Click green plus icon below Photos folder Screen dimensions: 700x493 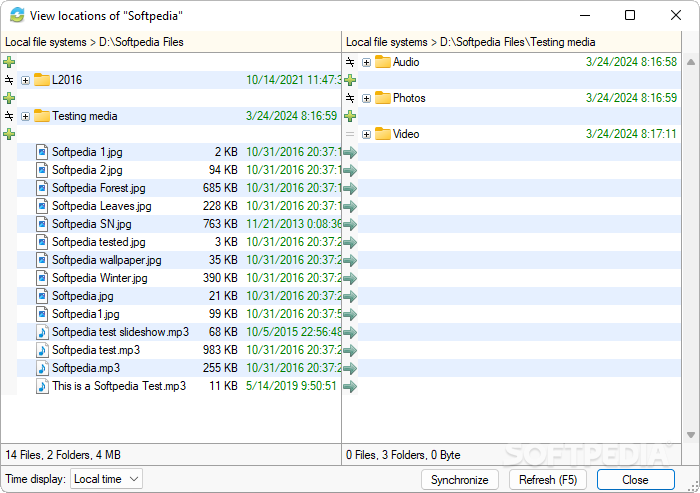350,116
